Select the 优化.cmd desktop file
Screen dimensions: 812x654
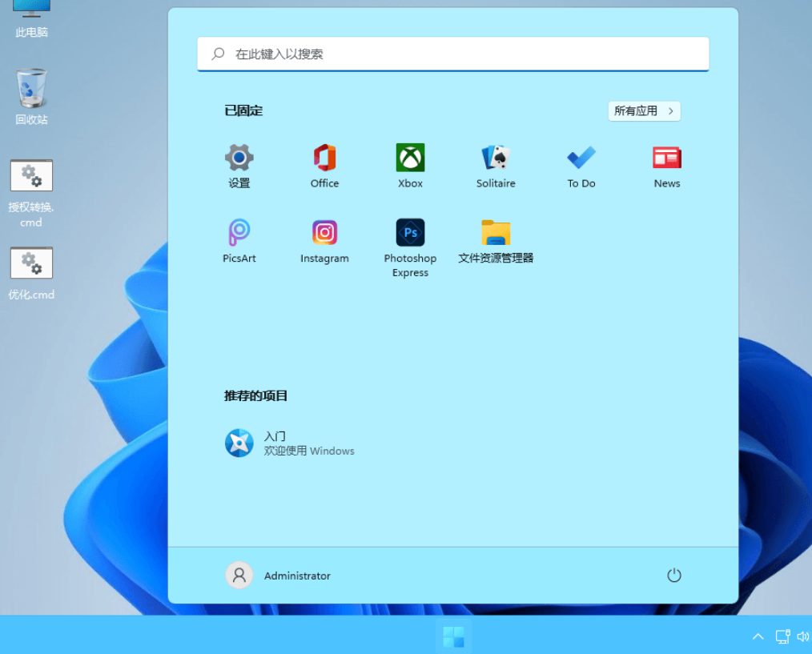31,274
